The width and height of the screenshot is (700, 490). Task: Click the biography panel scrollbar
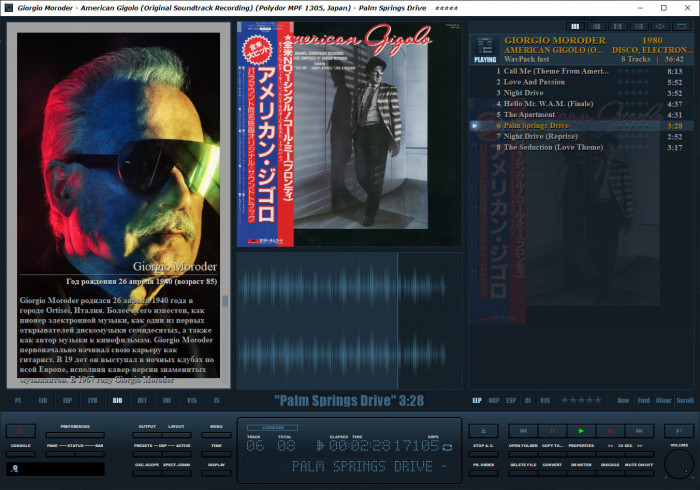tap(225, 301)
